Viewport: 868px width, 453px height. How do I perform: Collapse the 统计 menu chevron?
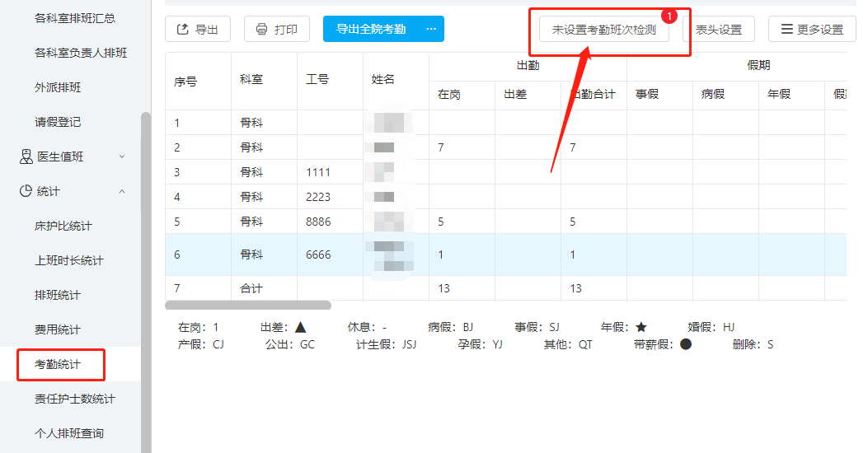(x=122, y=191)
